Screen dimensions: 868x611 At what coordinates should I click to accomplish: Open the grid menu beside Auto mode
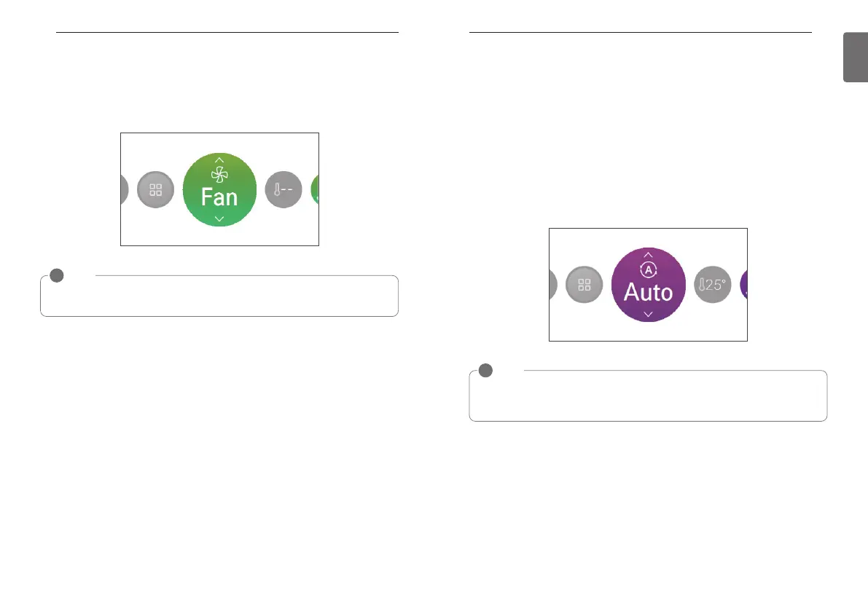[584, 285]
